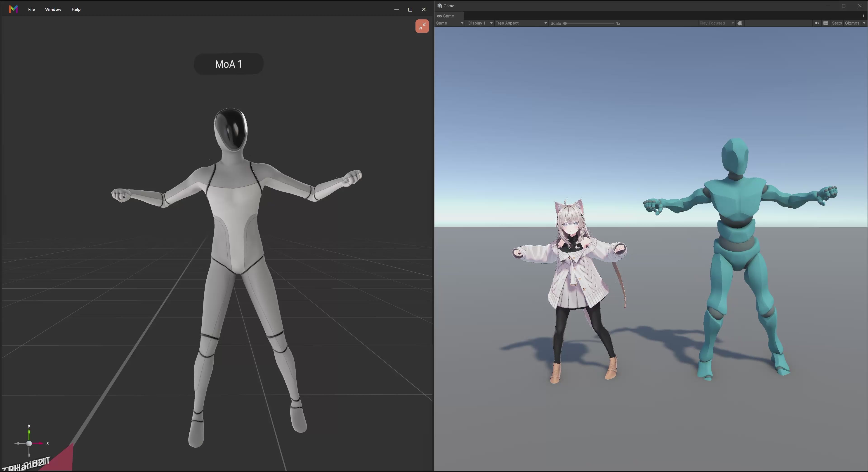Open the Free Aspect ratio dropdown
This screenshot has height=472, width=868.
(521, 23)
